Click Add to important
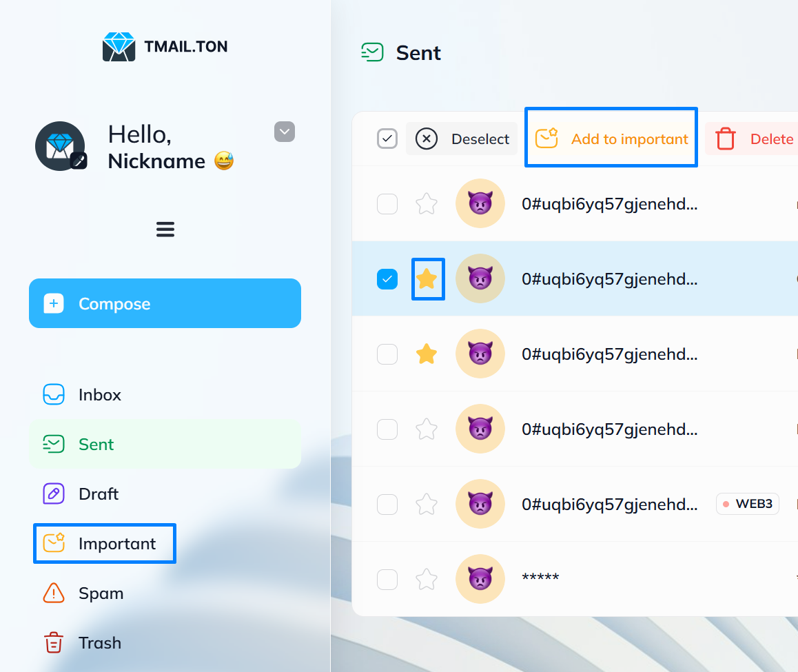Image resolution: width=798 pixels, height=672 pixels. click(x=611, y=137)
